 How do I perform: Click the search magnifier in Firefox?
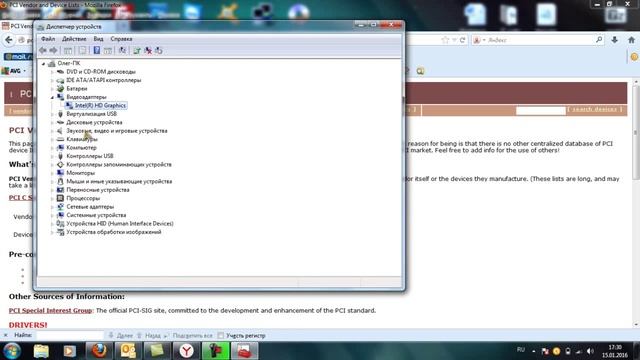pos(599,40)
